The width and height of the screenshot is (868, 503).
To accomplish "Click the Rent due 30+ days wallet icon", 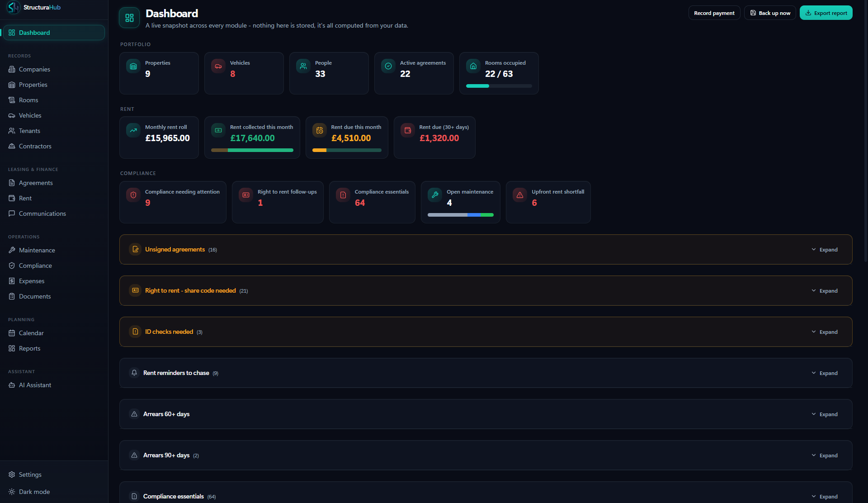I will [x=408, y=131].
